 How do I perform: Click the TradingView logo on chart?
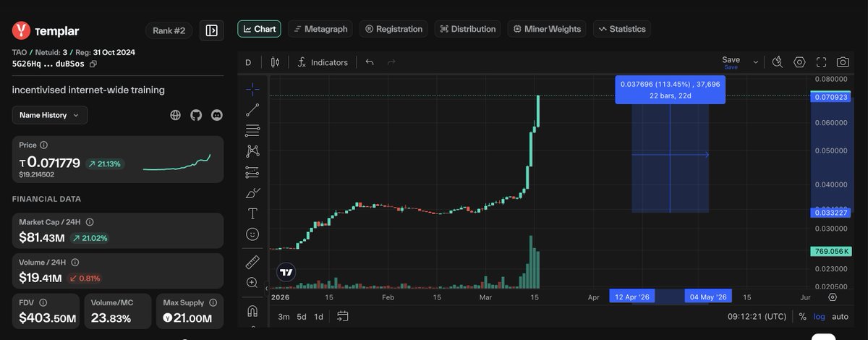click(x=286, y=272)
